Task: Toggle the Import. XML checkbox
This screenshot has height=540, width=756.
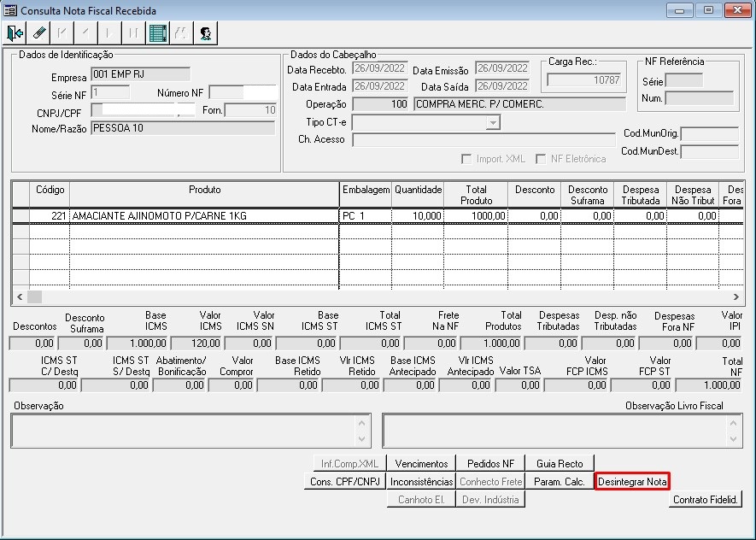Action: tap(466, 159)
